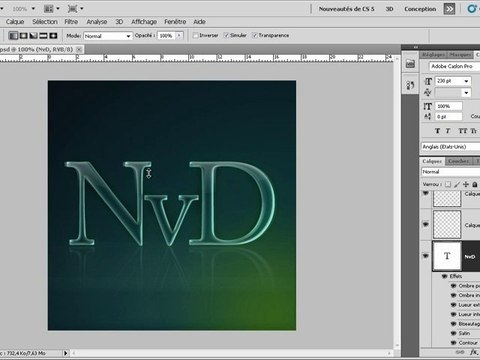Open the Fenêtre menu
Screen dimensions: 480x360
tap(175, 22)
